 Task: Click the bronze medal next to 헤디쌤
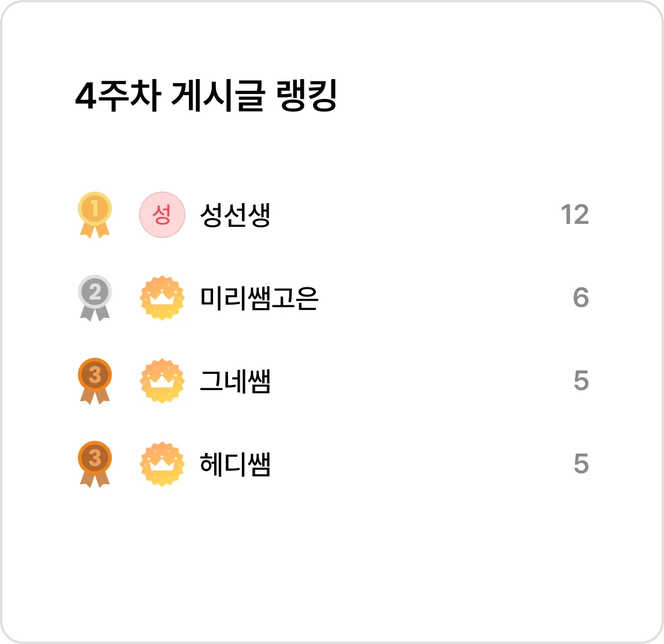coord(95,464)
